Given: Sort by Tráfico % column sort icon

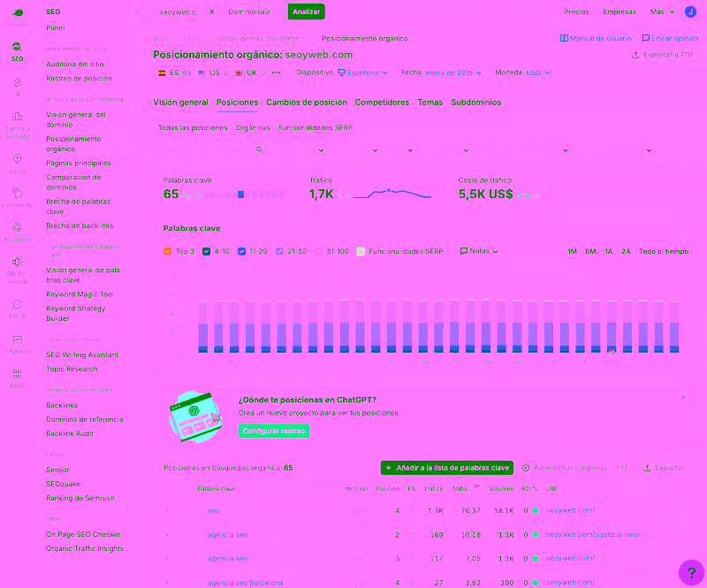Looking at the screenshot, I should (x=476, y=488).
